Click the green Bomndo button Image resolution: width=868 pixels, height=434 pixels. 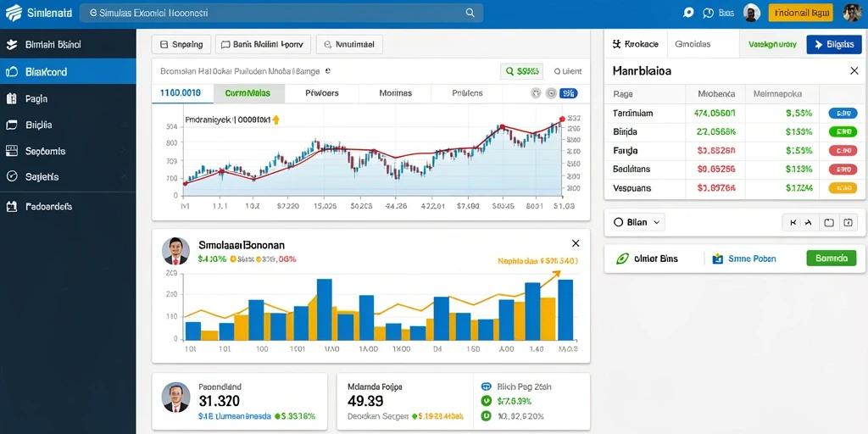(x=832, y=258)
